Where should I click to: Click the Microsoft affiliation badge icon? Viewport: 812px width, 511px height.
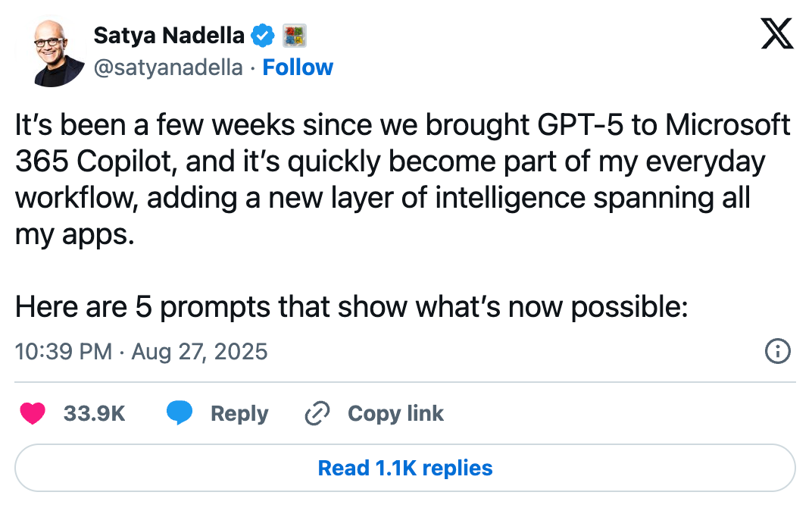click(294, 35)
